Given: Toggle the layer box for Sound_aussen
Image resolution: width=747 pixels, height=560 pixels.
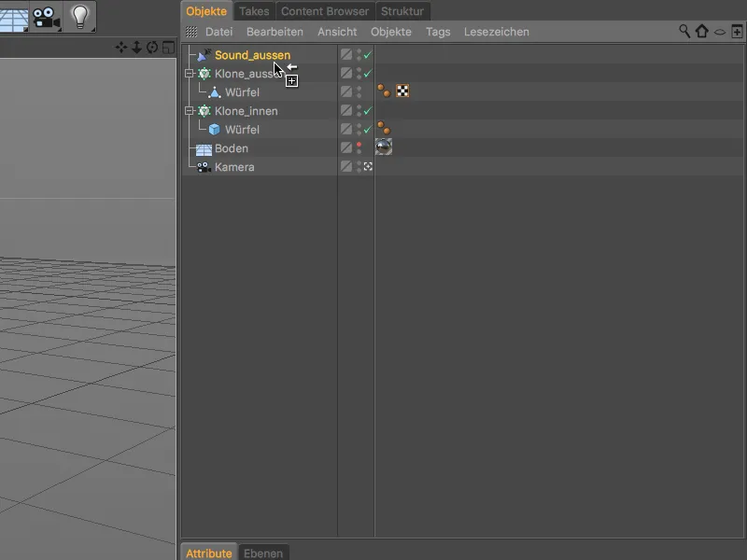Looking at the screenshot, I should pos(346,54).
